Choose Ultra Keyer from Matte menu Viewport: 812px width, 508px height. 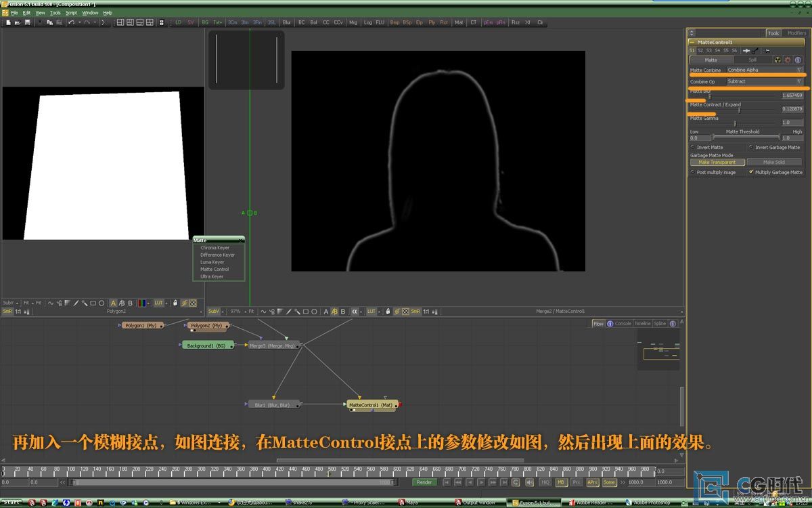pyautogui.click(x=212, y=276)
